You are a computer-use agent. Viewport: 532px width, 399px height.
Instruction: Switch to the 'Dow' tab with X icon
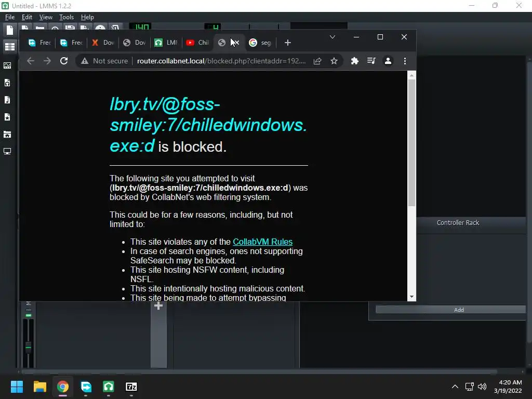103,43
